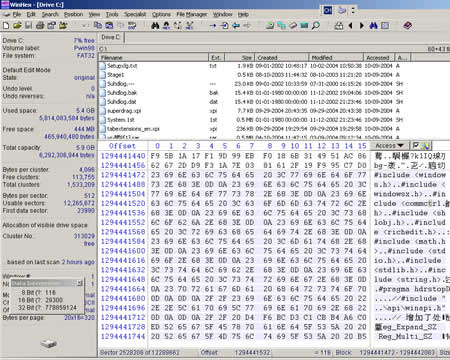Click the Find text binoculars icon
This screenshot has height=360, width=450.
(x=155, y=25)
